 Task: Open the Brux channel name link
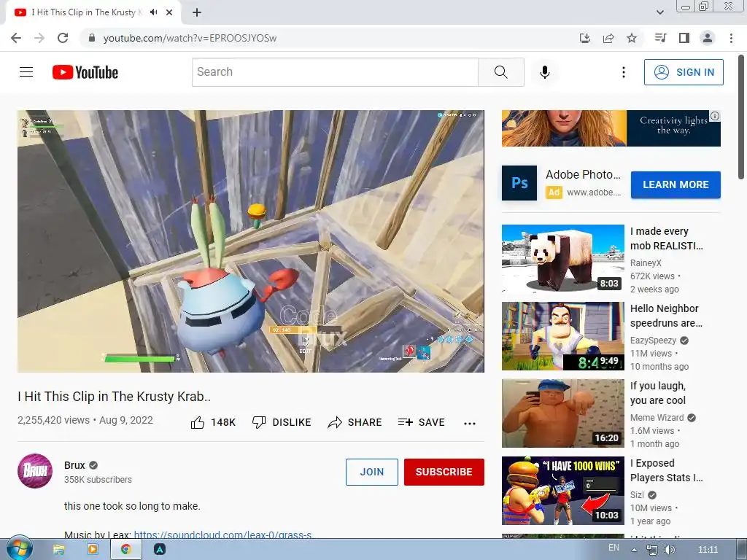coord(74,465)
